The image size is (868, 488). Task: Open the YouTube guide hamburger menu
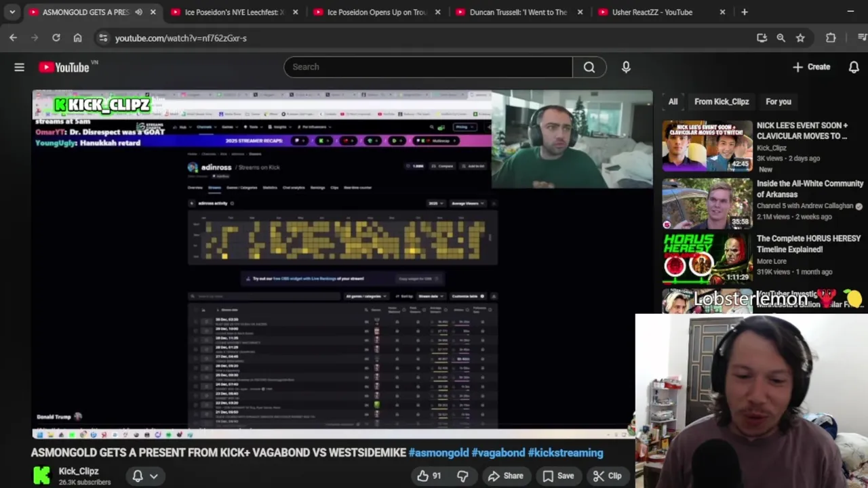[19, 67]
